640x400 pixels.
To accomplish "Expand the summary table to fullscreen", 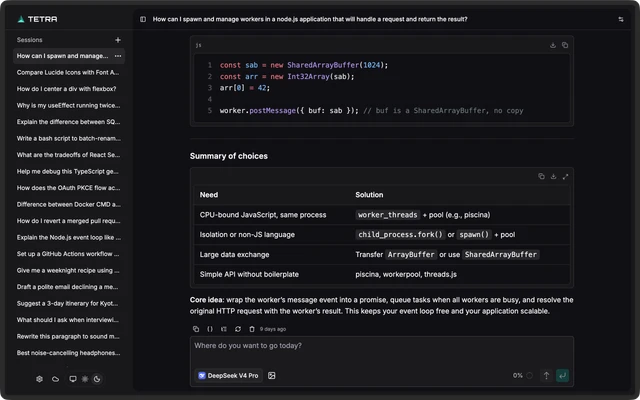I will [x=565, y=176].
